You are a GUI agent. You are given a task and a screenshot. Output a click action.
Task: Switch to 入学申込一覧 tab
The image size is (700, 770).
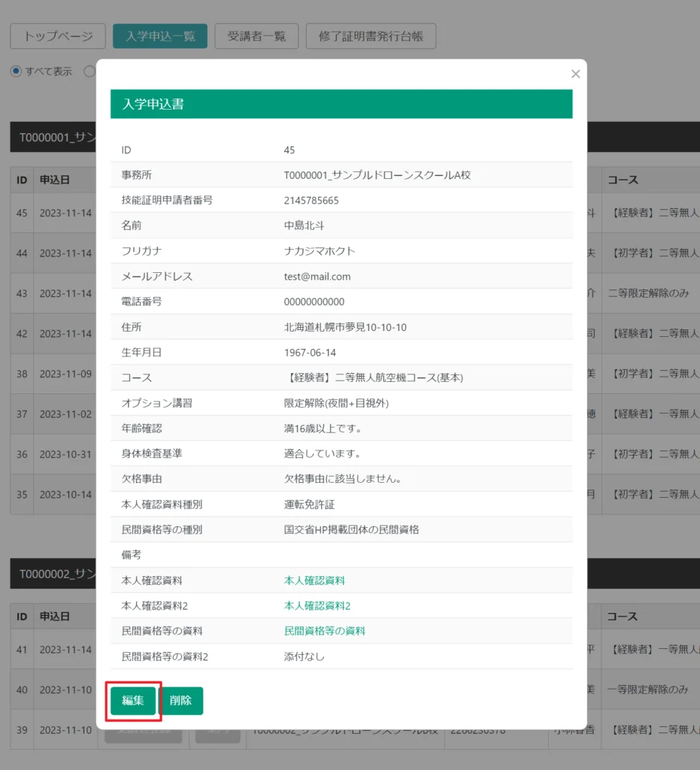pyautogui.click(x=160, y=36)
